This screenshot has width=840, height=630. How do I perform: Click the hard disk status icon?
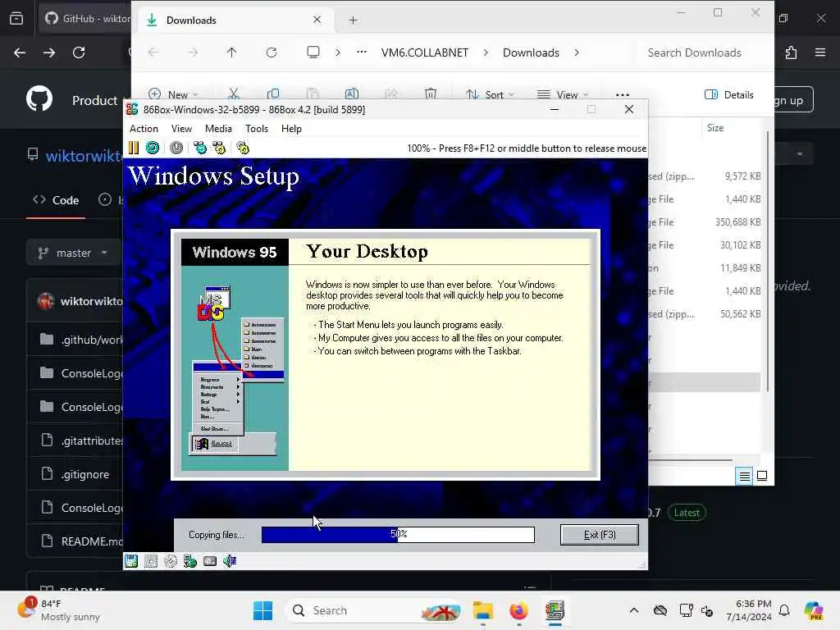pyautogui.click(x=210, y=561)
